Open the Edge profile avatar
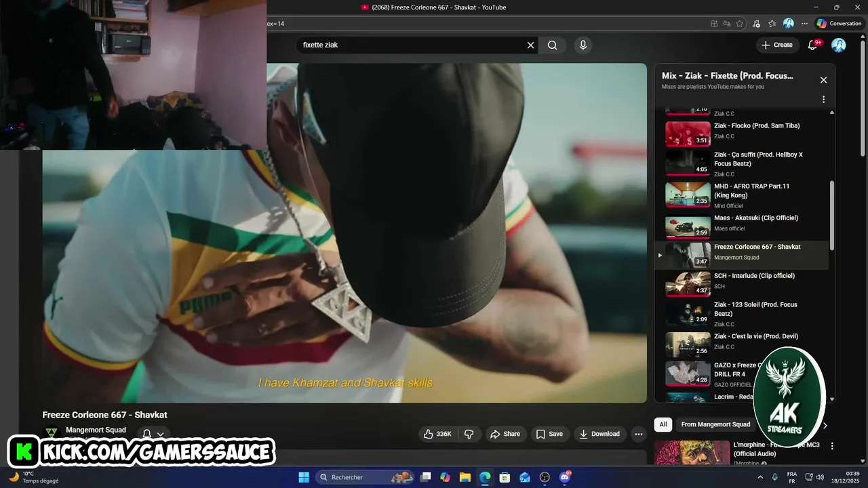Screen dimensions: 868x488 [789, 23]
